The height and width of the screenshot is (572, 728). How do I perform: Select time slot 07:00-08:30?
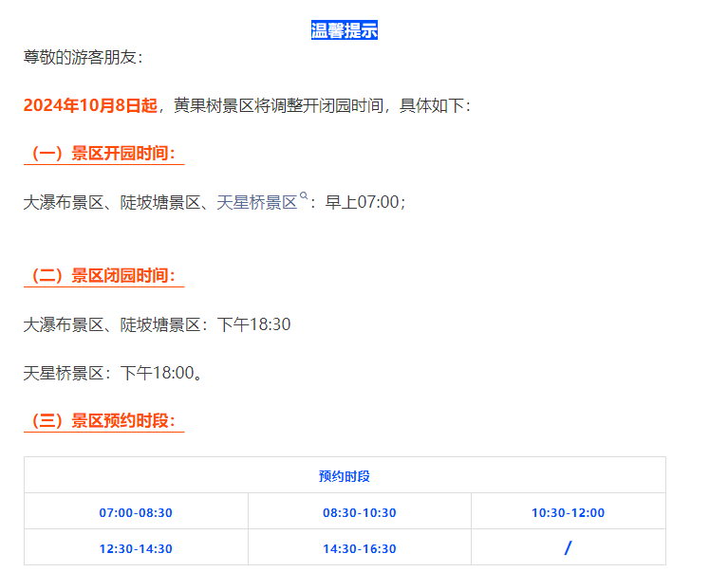click(x=136, y=512)
